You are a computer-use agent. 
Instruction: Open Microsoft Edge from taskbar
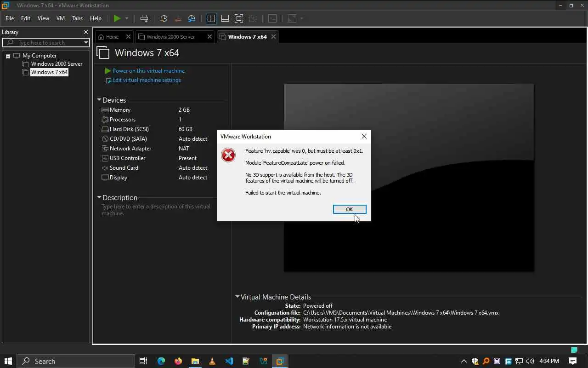pos(161,361)
